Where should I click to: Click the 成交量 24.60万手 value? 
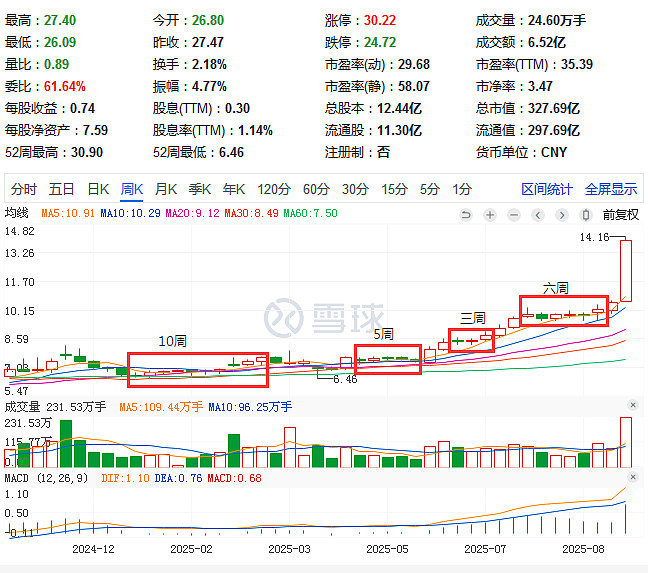point(557,20)
